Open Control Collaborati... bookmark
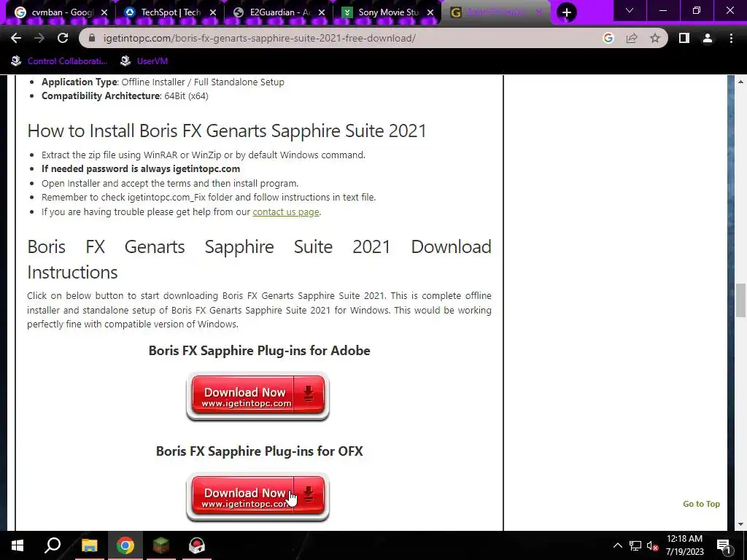 (x=59, y=61)
